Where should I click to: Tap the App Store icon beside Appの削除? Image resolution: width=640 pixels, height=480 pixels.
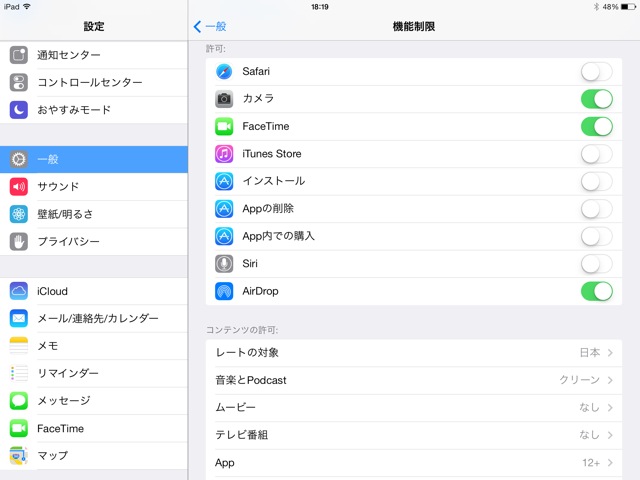pos(224,209)
